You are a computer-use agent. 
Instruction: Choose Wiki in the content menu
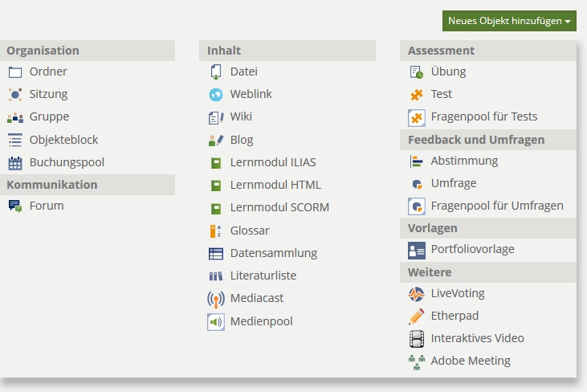[x=241, y=116]
